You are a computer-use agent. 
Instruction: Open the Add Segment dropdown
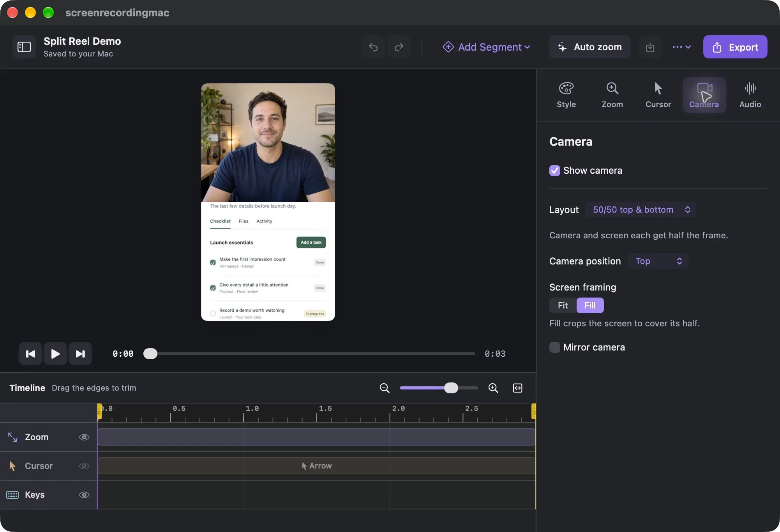point(486,47)
